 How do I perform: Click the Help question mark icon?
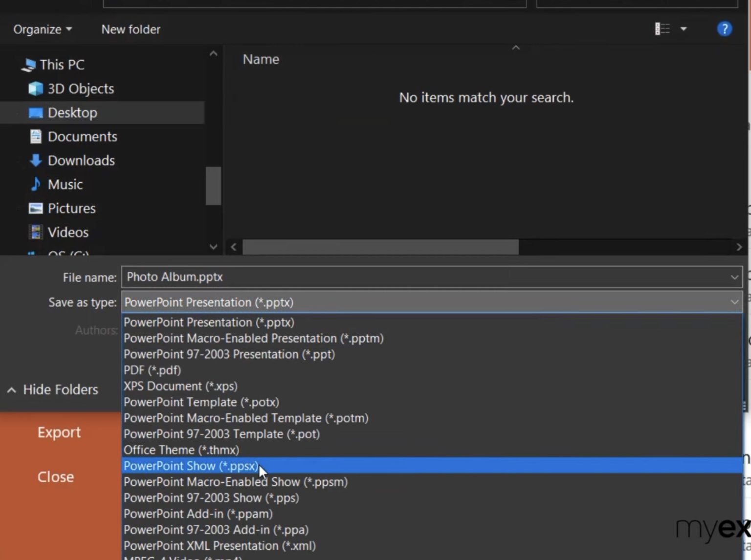[x=724, y=29]
